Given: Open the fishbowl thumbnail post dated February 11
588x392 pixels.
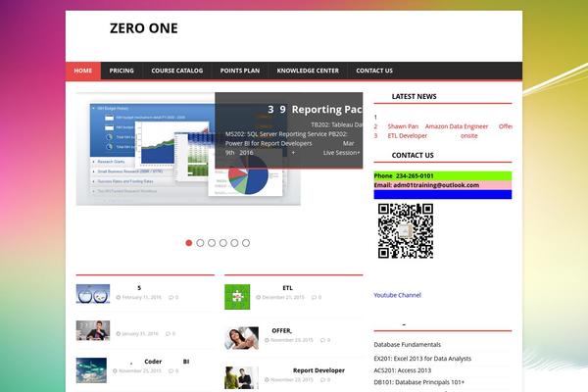Looking at the screenshot, I should coord(93,294).
